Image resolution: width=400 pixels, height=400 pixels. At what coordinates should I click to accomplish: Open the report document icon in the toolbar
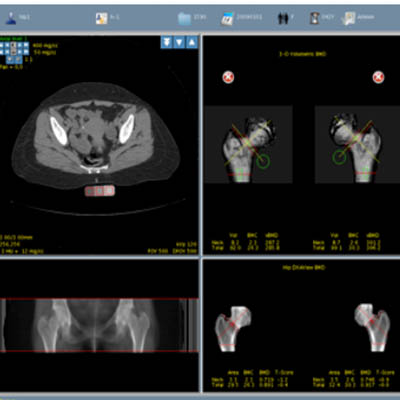pyautogui.click(x=348, y=18)
